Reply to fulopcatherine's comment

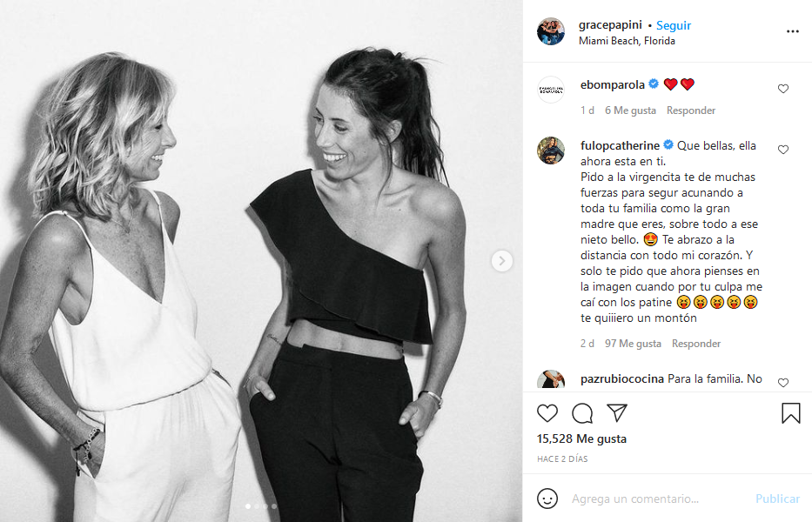[x=696, y=344]
